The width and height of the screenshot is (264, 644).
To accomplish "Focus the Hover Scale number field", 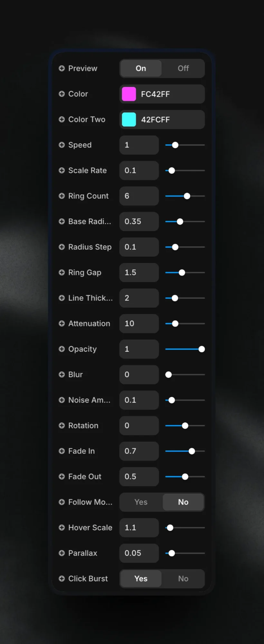I will pyautogui.click(x=139, y=527).
